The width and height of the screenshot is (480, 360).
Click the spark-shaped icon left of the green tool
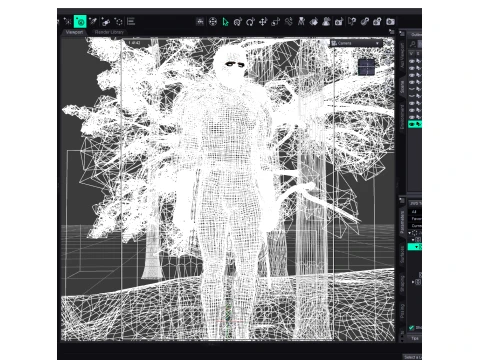click(68, 22)
